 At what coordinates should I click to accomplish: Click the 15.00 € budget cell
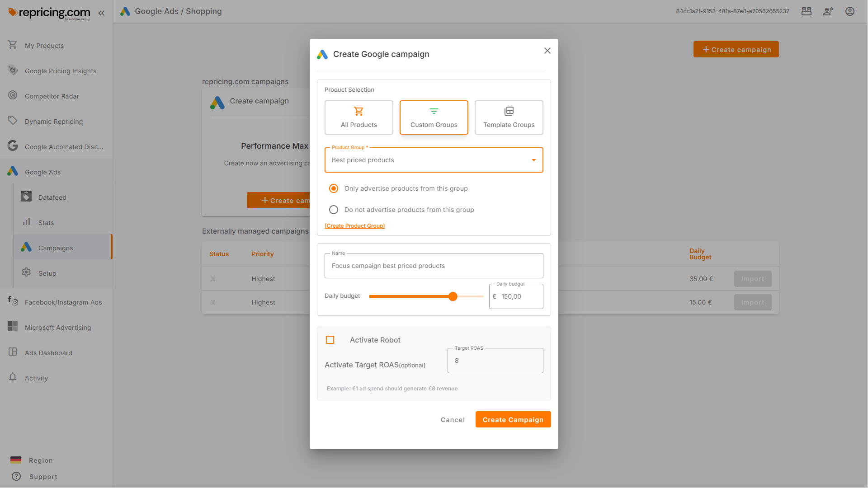click(701, 302)
